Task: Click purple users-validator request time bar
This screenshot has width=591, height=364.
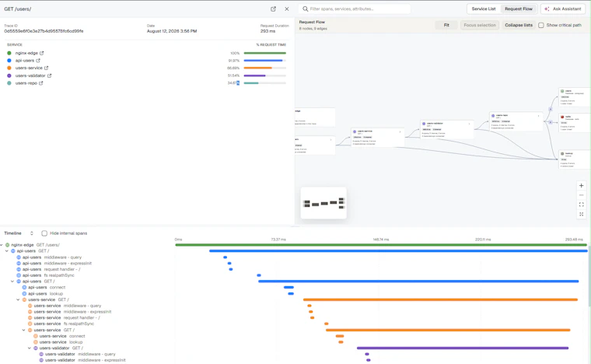Action: pyautogui.click(x=265, y=75)
